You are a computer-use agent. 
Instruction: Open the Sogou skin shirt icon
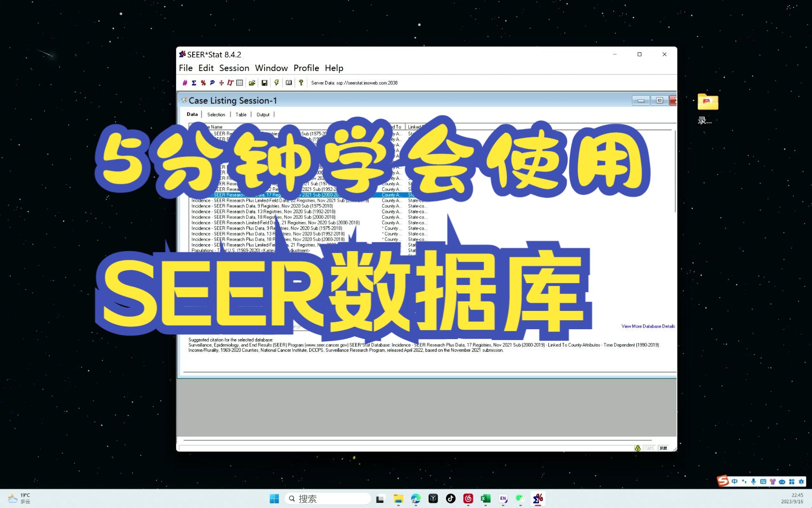(x=773, y=481)
